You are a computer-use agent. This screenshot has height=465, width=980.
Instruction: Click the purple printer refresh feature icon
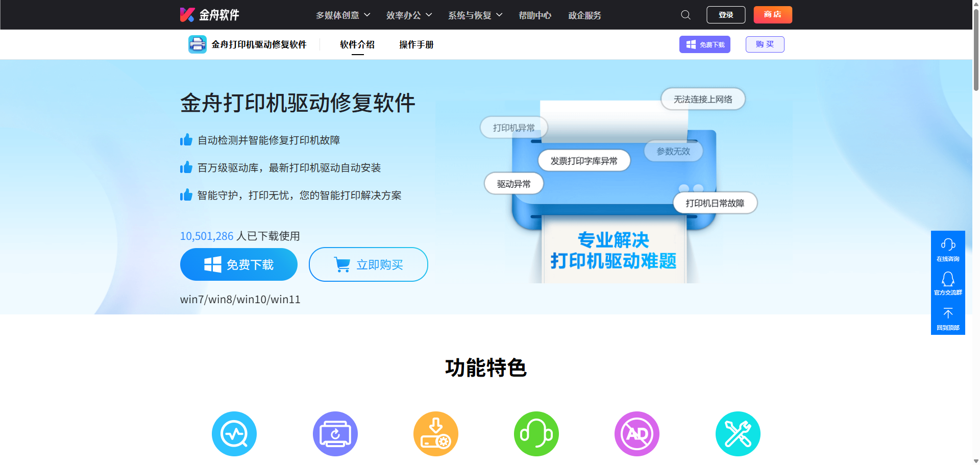[335, 433]
